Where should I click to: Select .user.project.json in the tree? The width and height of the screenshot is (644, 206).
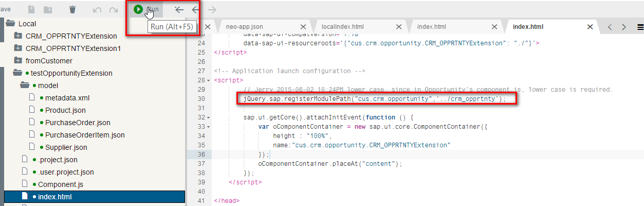(x=66, y=172)
